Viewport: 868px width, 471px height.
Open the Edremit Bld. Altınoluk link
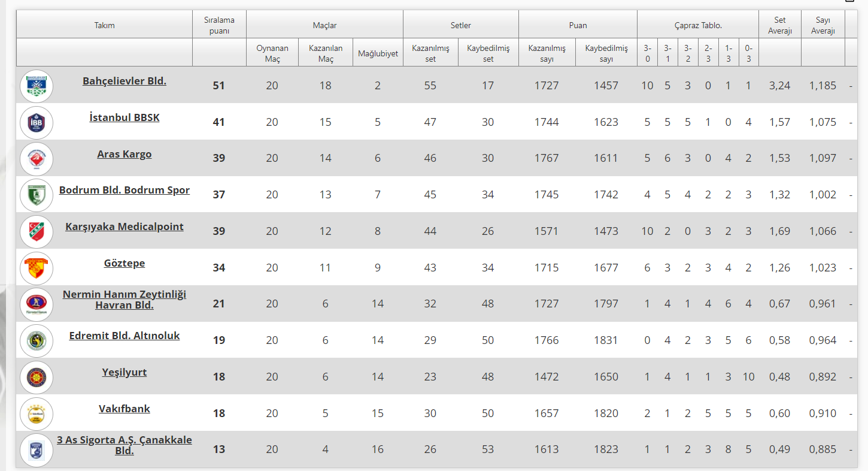[x=125, y=336]
